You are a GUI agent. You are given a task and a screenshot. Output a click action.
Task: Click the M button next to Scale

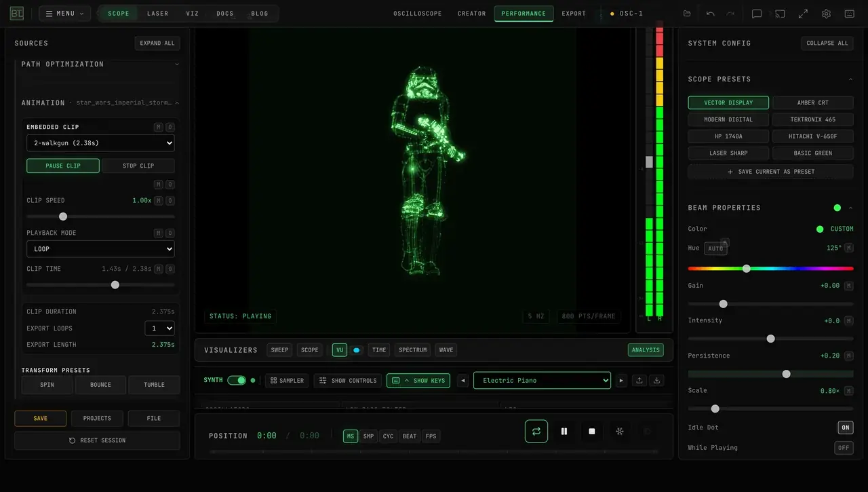pos(849,391)
